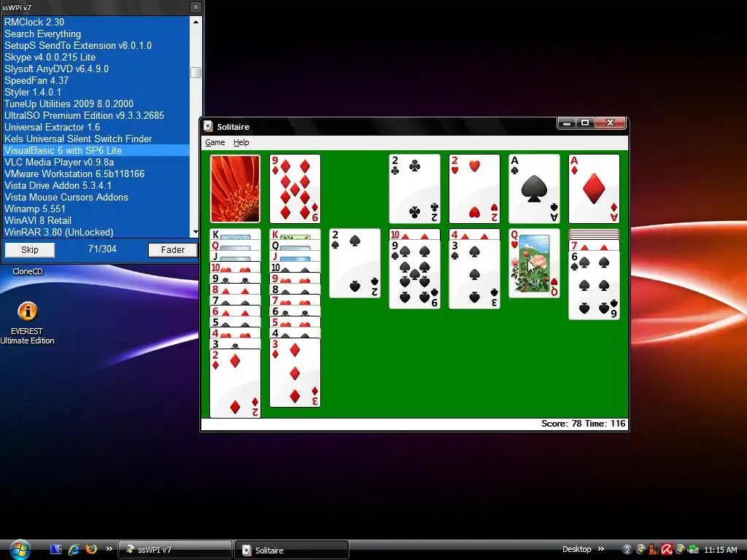747x560 pixels.
Task: Click the first quick launch icon beside Start
Action: coord(55,550)
